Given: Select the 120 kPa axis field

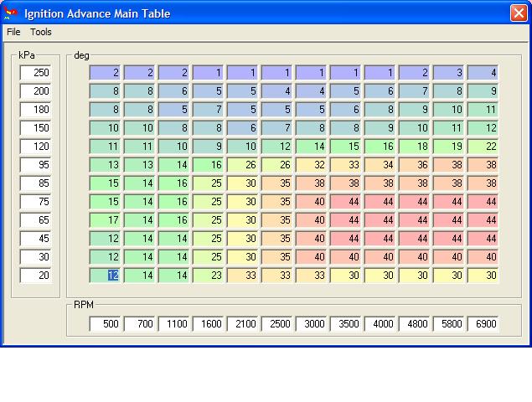Looking at the screenshot, I should click(x=36, y=147).
